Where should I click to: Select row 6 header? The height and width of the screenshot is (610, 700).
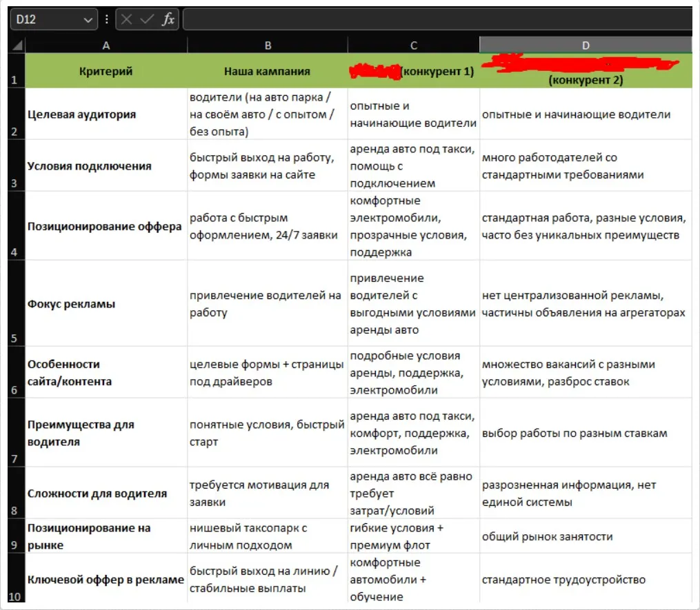[x=17, y=372]
